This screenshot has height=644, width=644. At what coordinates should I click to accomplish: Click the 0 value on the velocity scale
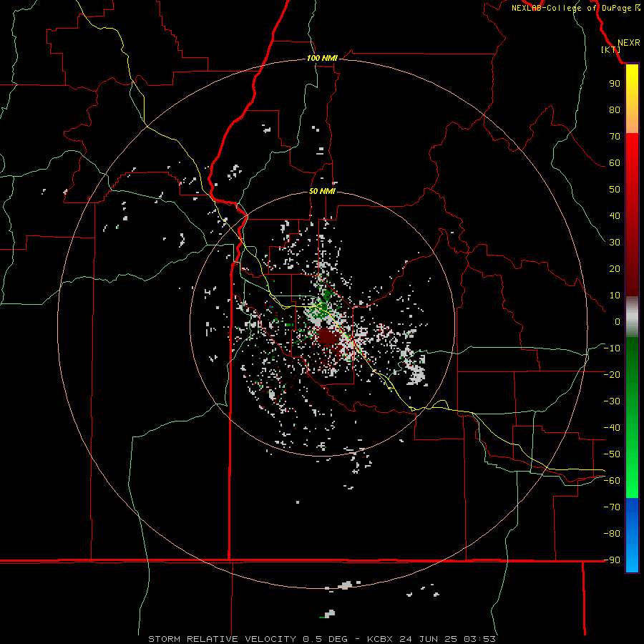point(618,321)
